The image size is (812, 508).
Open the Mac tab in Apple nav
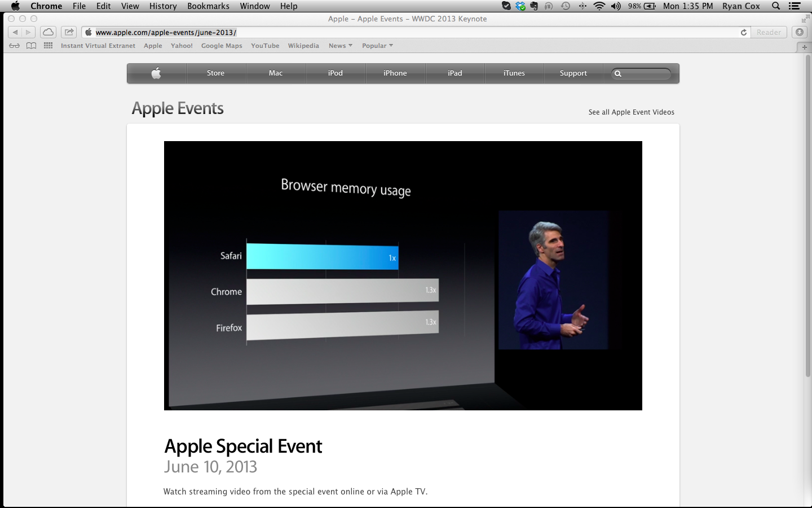(x=276, y=73)
